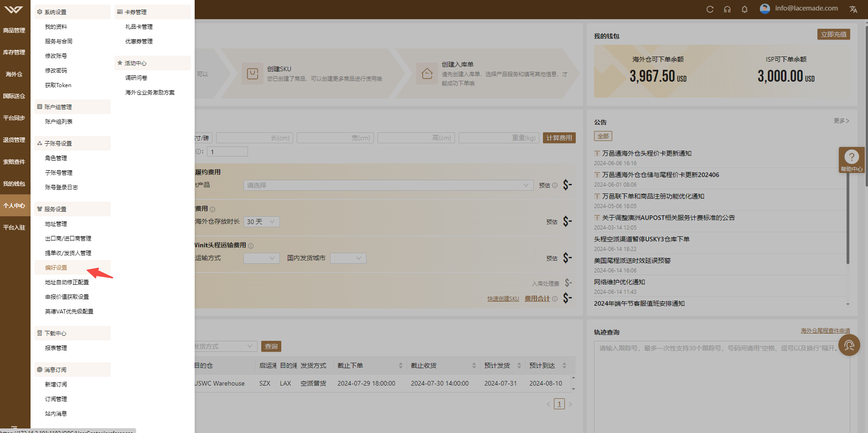Screen dimensions: 868x433
Task: Open 平台入驻 in left sidebar
Action: point(14,228)
